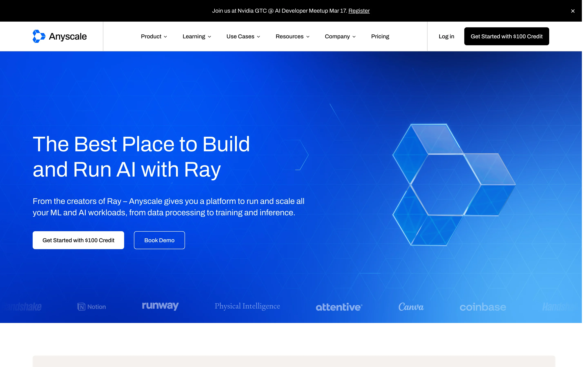588x367 pixels.
Task: Expand the Company navigation menu
Action: tap(340, 36)
